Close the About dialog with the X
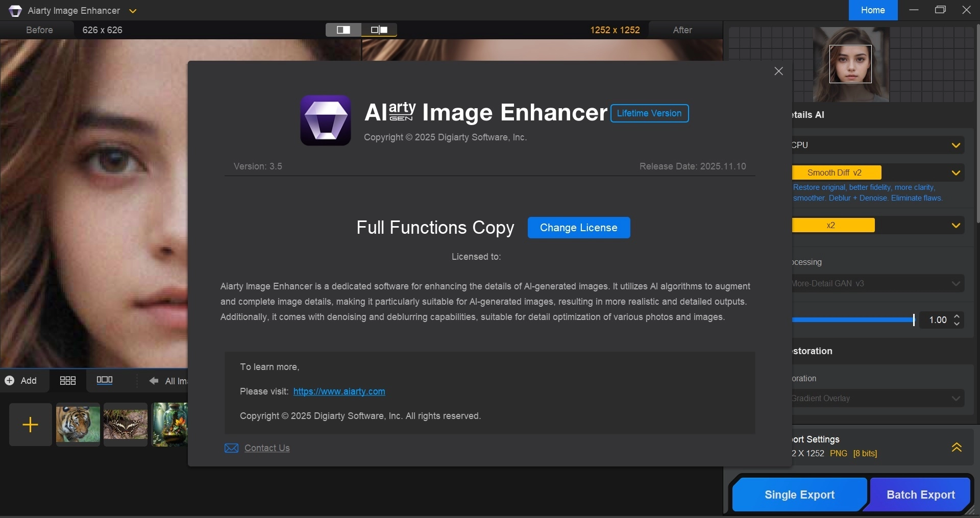This screenshot has height=518, width=980. (778, 71)
